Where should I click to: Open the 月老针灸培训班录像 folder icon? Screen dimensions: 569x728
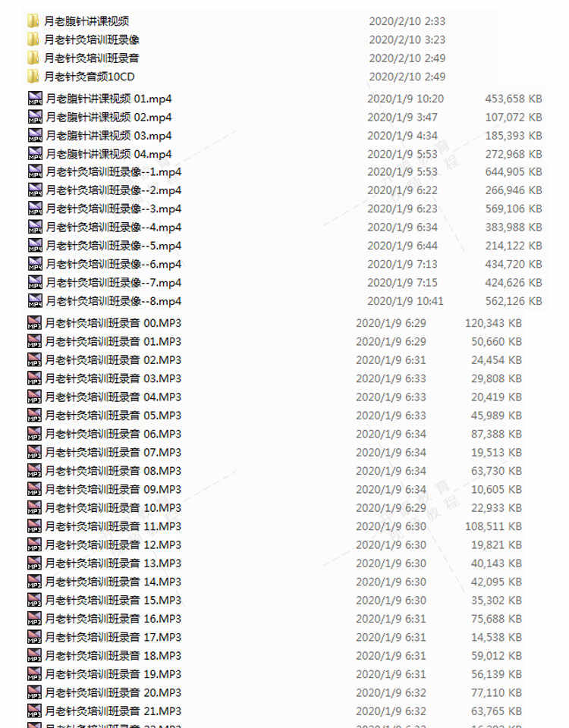(x=33, y=39)
